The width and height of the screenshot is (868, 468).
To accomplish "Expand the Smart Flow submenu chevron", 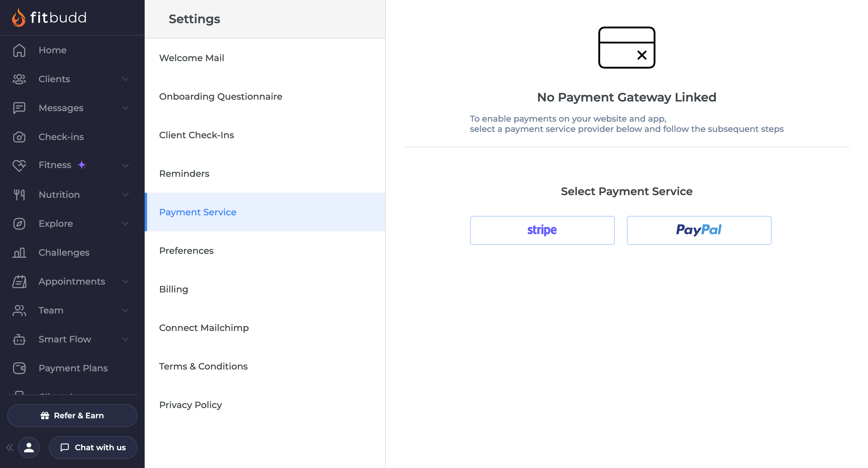I will coord(125,339).
